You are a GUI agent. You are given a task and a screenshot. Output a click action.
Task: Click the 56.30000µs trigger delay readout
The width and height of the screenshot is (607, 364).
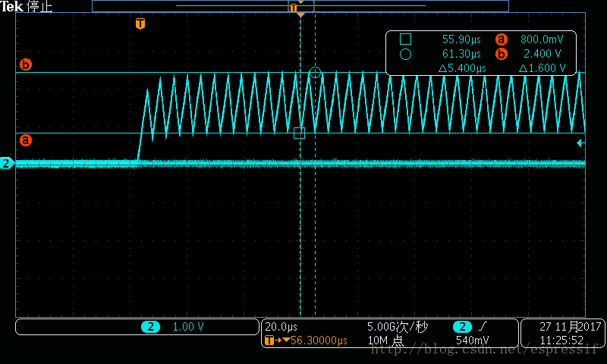[x=319, y=340]
